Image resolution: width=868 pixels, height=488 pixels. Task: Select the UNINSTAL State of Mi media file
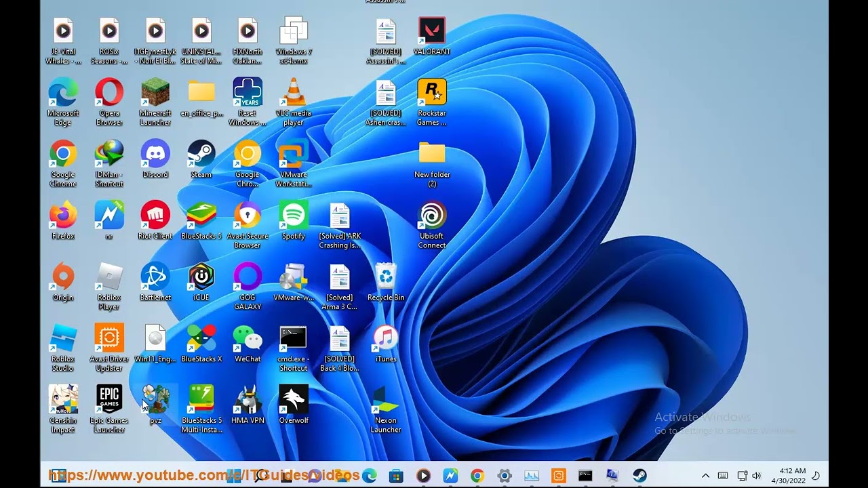[201, 41]
